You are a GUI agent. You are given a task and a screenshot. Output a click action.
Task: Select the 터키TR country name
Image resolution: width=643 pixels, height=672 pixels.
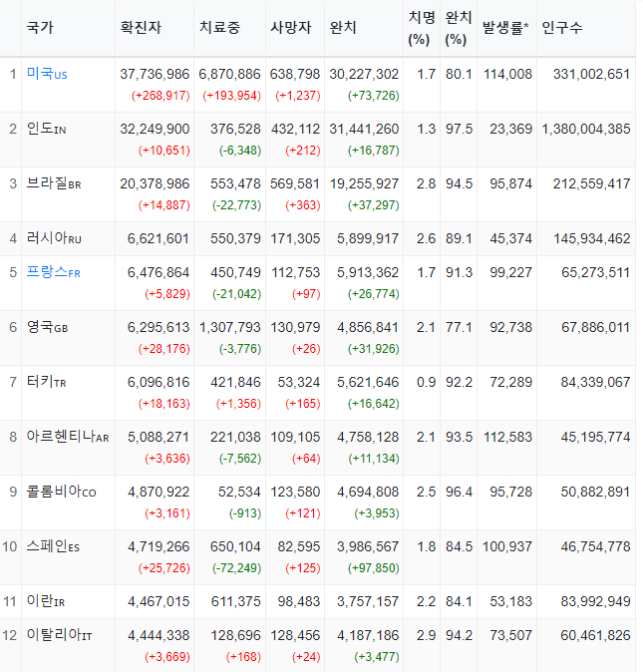pyautogui.click(x=46, y=382)
